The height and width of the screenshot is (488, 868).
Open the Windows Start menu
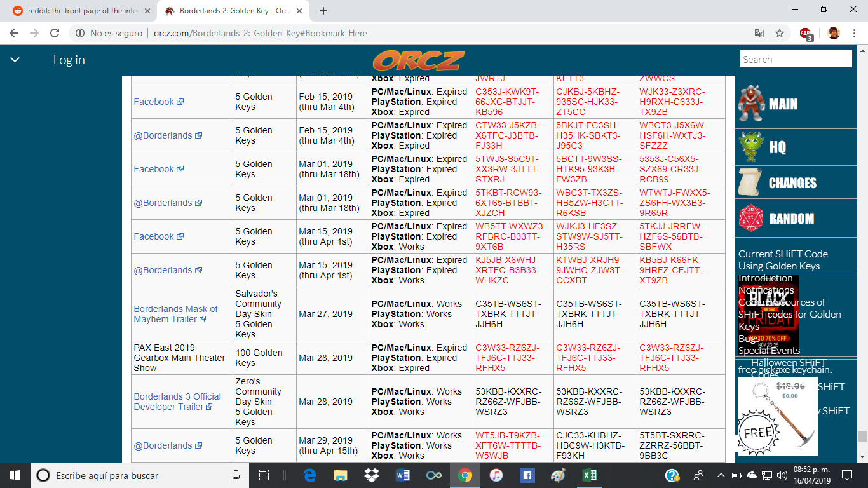[15, 475]
